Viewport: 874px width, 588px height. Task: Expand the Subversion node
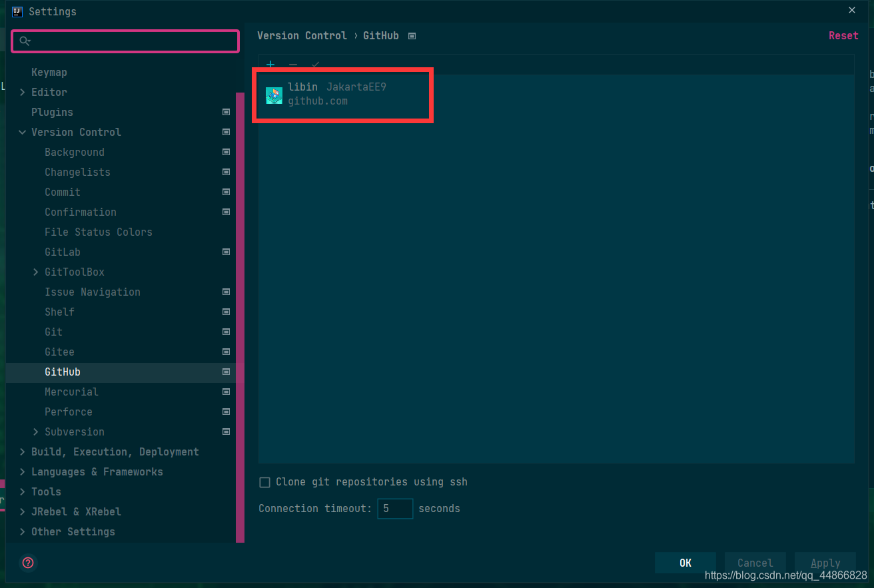36,432
